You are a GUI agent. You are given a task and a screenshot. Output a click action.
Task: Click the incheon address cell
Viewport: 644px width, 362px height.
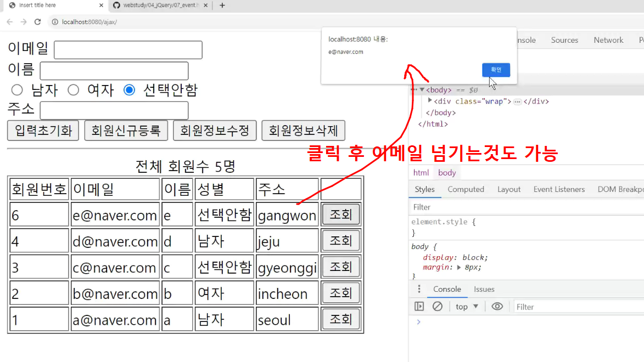coord(287,293)
